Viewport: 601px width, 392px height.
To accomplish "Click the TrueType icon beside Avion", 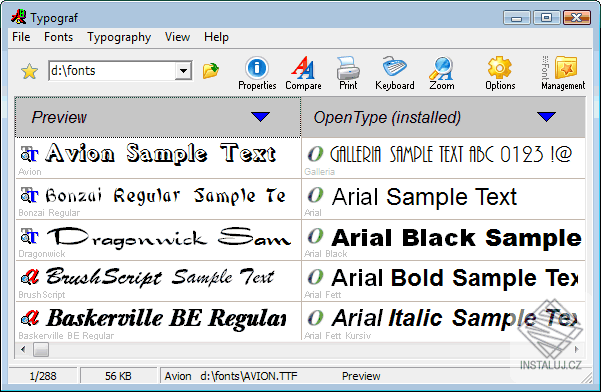I will pos(30,154).
